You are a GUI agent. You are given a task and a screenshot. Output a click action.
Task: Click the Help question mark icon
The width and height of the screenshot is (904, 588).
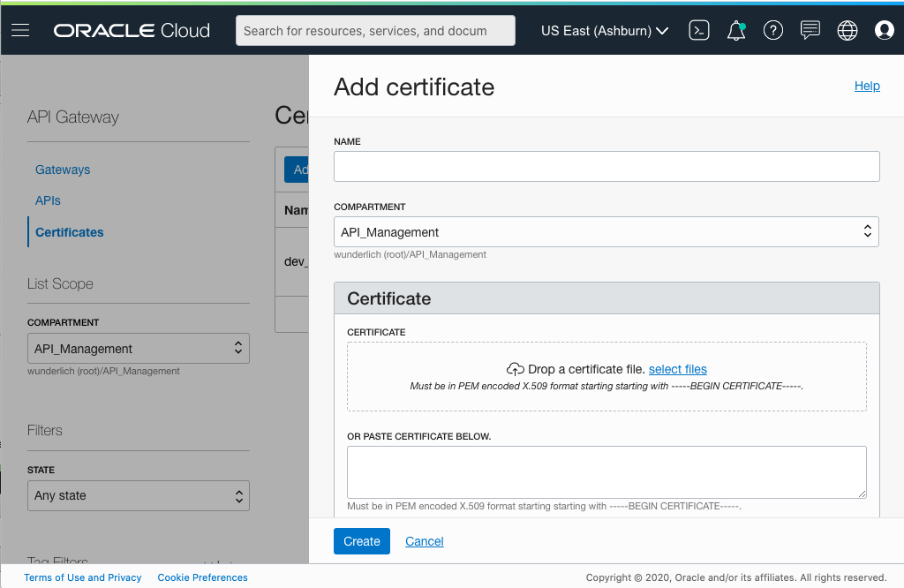(772, 29)
